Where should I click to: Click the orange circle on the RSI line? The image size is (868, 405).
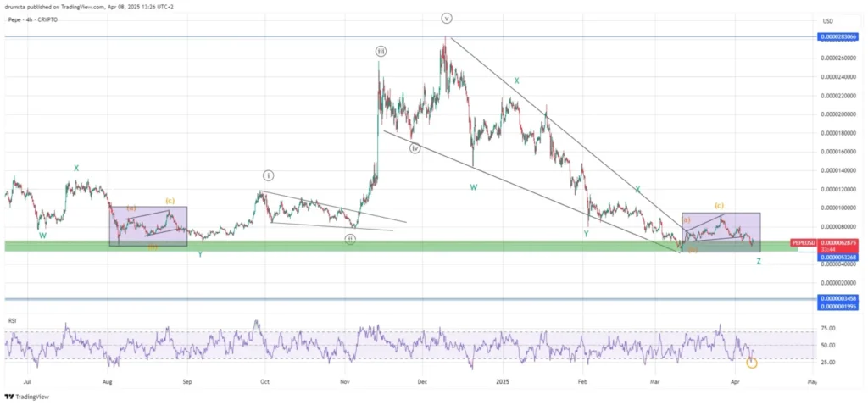[752, 363]
